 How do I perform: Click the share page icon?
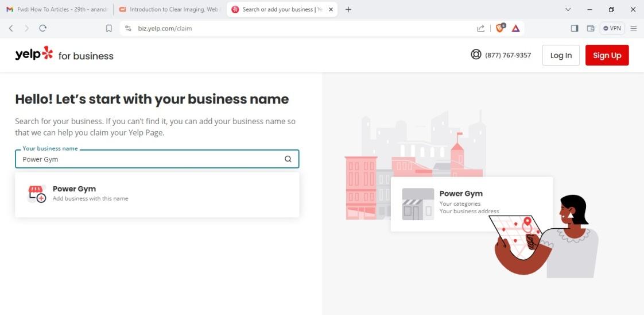coord(480,28)
